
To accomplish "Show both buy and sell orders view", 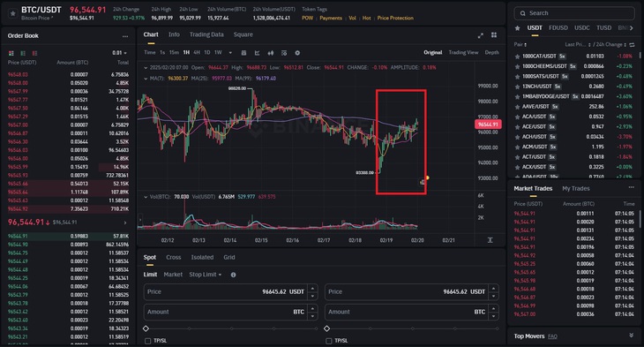I will [x=11, y=53].
